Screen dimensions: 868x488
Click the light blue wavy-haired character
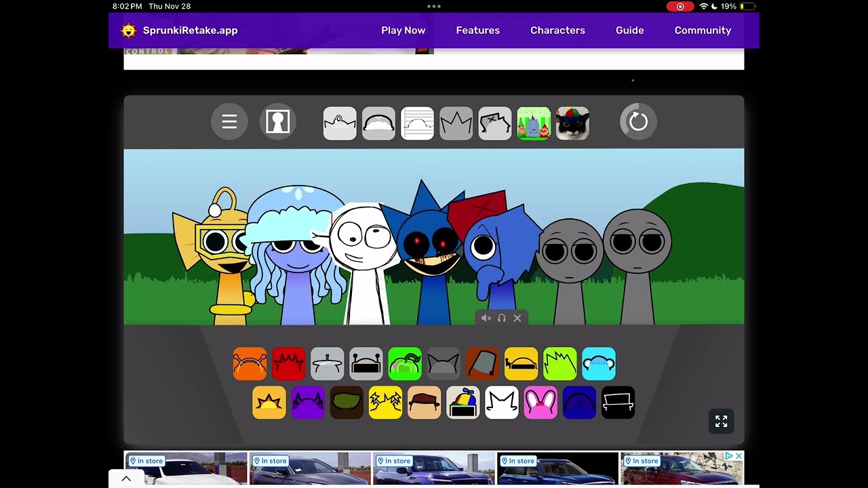click(x=297, y=254)
